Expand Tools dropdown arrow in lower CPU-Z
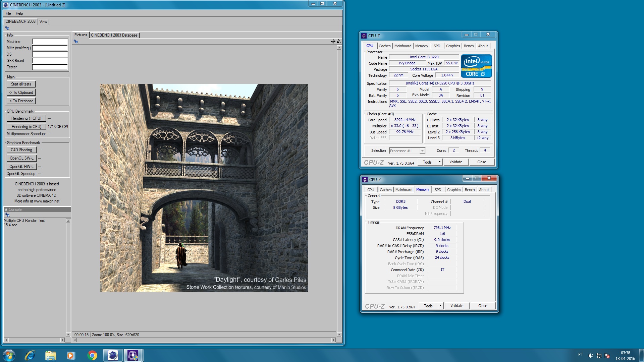The height and width of the screenshot is (362, 644). click(x=440, y=306)
